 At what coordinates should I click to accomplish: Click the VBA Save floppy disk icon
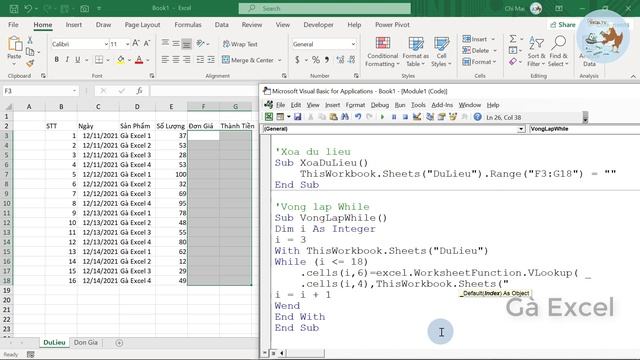(x=298, y=117)
